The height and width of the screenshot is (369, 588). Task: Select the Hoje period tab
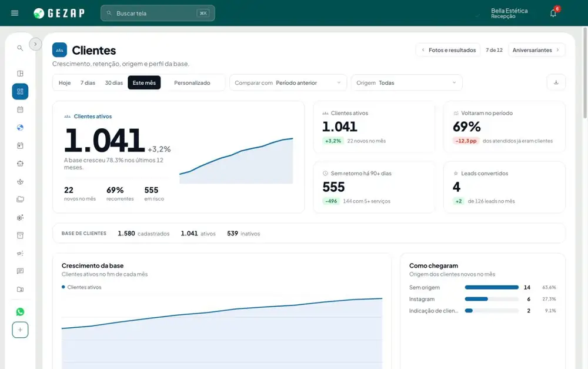[65, 82]
